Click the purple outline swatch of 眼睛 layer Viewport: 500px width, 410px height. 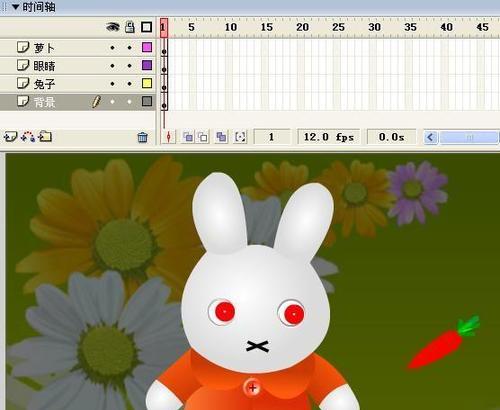point(147,65)
